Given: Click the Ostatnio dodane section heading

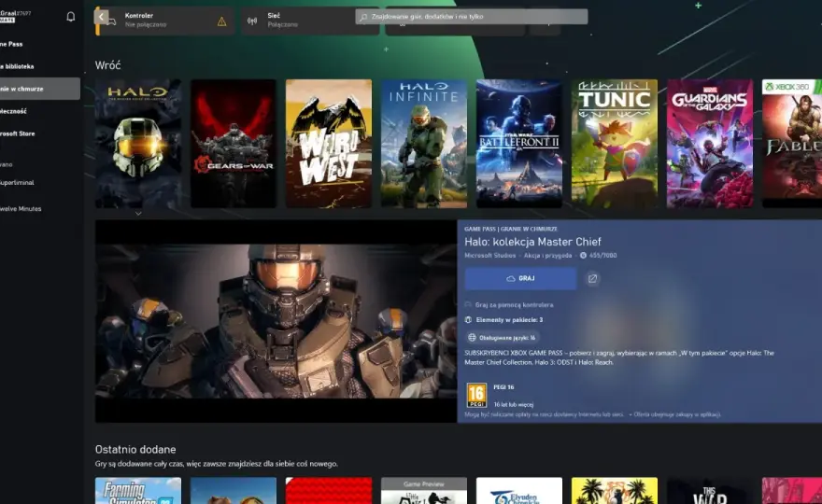Looking at the screenshot, I should [x=135, y=450].
